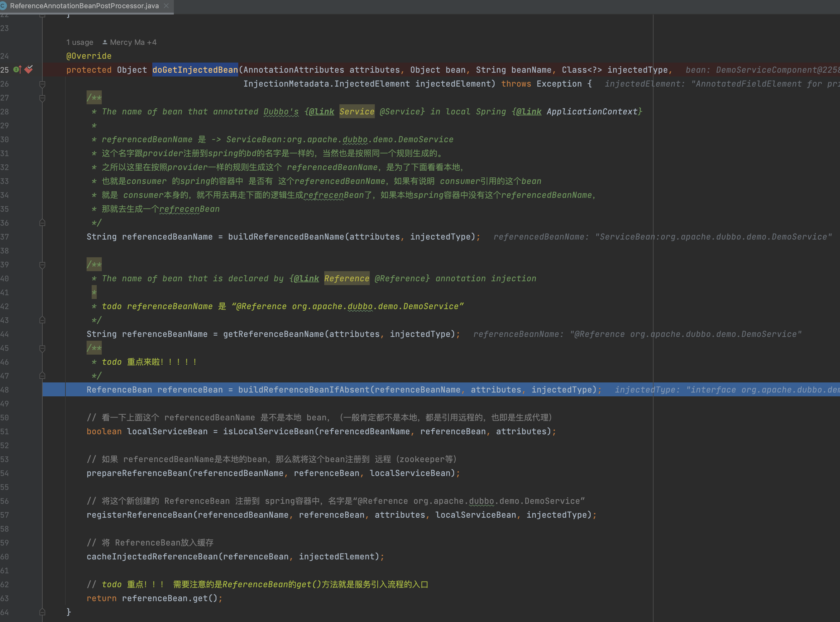Click the @Override annotation
The height and width of the screenshot is (622, 840).
coord(89,56)
